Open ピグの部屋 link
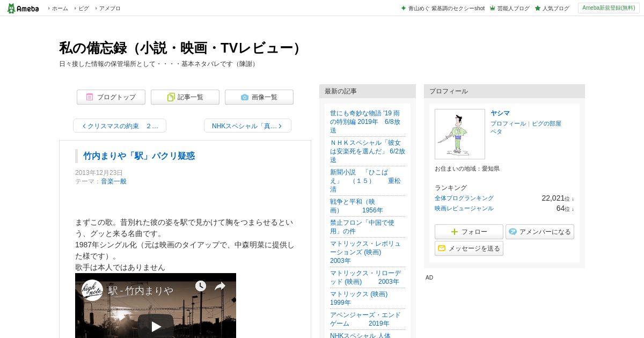 [x=547, y=123]
